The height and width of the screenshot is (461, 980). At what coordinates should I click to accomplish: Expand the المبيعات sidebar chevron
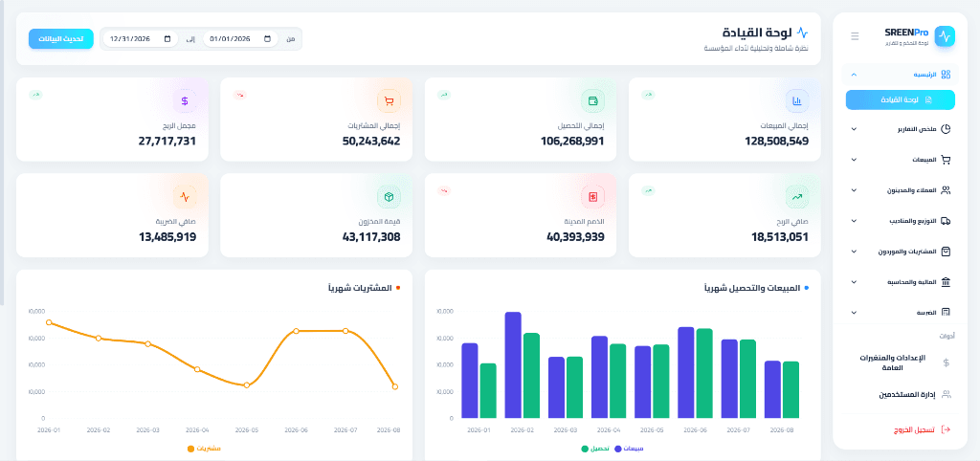coord(855,160)
